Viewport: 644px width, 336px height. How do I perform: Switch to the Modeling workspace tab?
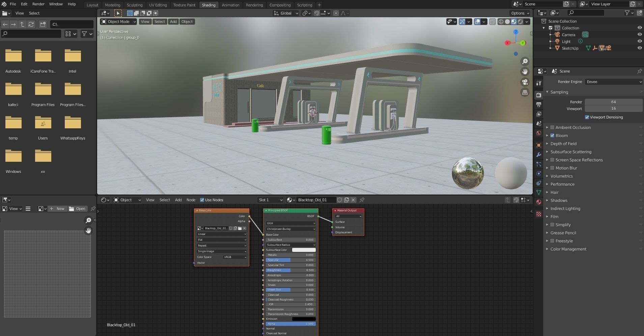click(112, 5)
